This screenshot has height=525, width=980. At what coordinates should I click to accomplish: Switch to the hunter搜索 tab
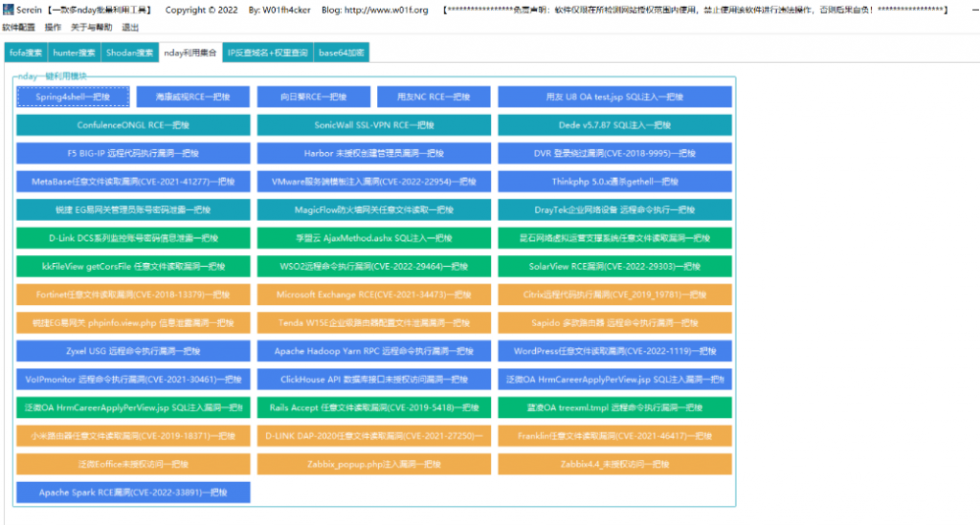[74, 53]
